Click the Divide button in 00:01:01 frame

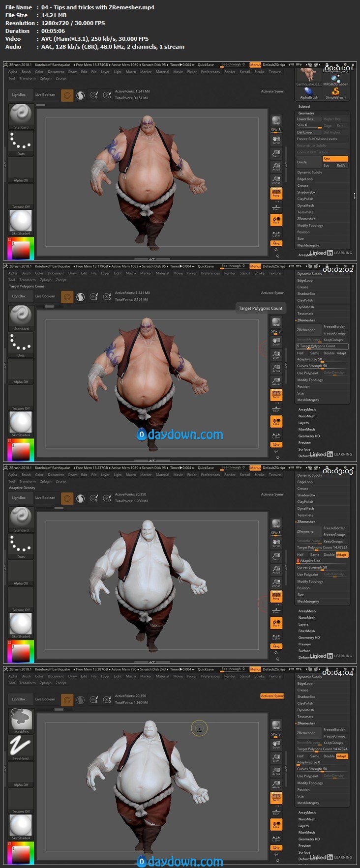coord(308,162)
